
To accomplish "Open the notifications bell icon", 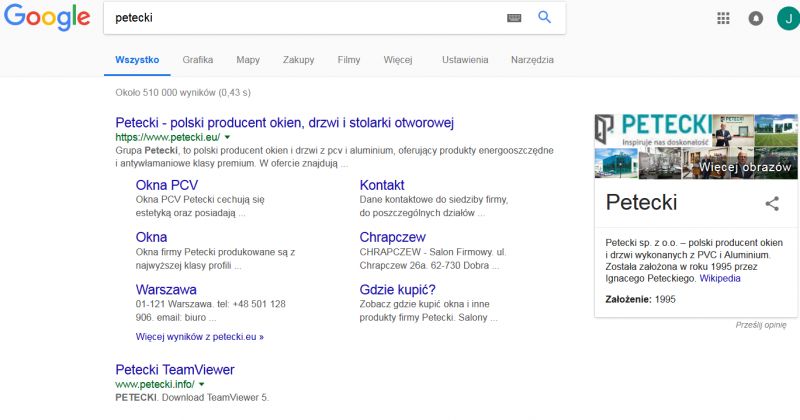I will click(x=756, y=18).
